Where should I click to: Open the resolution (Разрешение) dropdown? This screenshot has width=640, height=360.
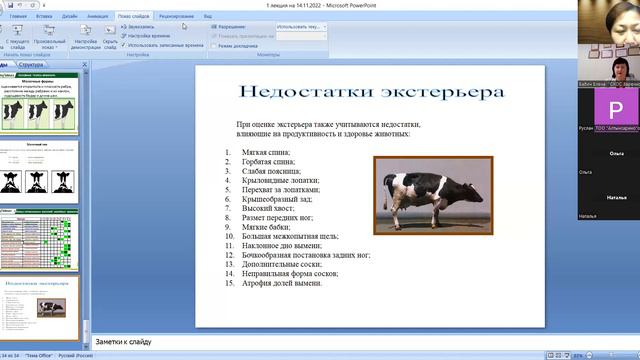[301, 27]
